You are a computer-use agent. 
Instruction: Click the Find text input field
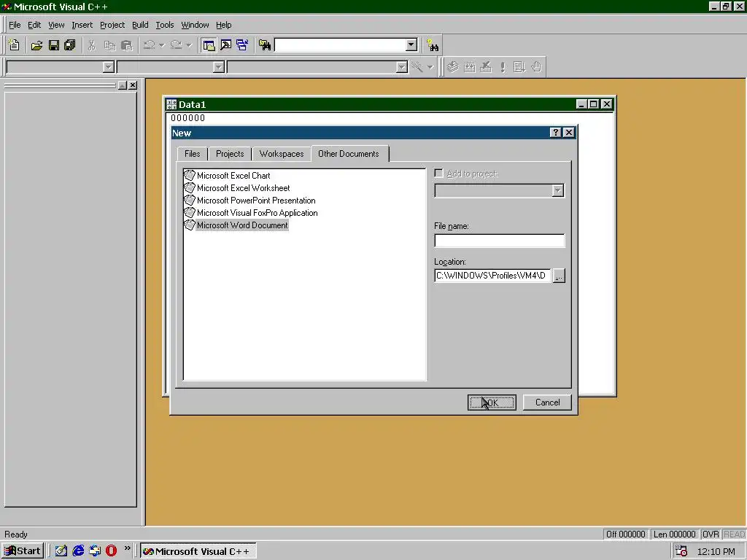coord(341,45)
